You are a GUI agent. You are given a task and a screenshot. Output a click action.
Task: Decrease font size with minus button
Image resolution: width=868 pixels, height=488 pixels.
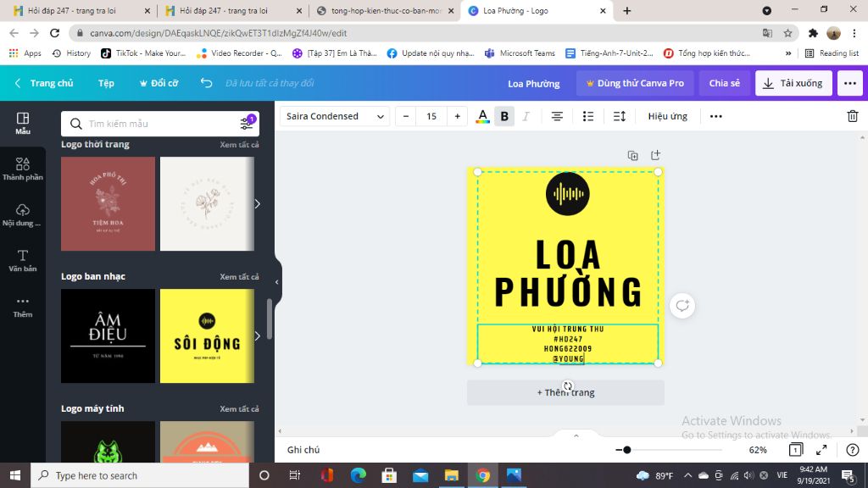[x=406, y=116]
